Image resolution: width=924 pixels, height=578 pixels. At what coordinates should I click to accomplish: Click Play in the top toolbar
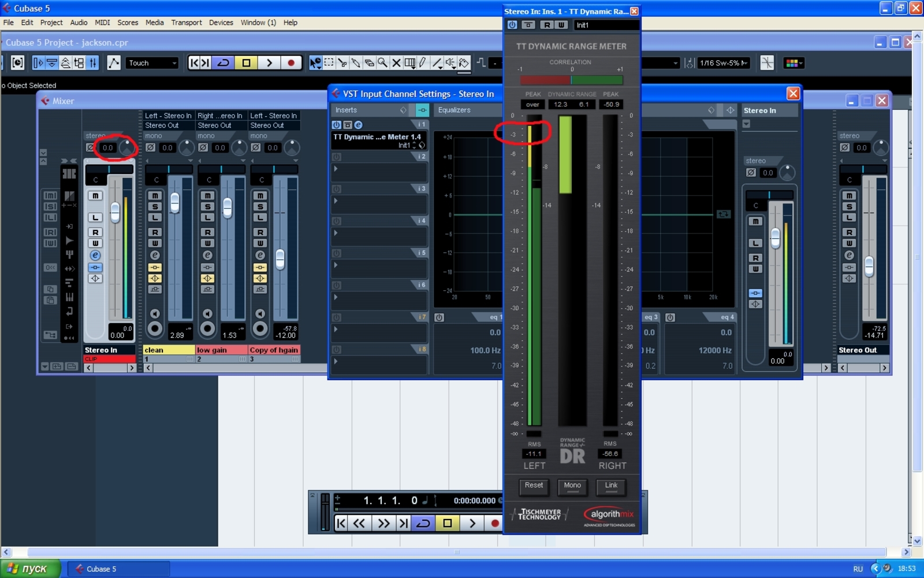point(269,63)
